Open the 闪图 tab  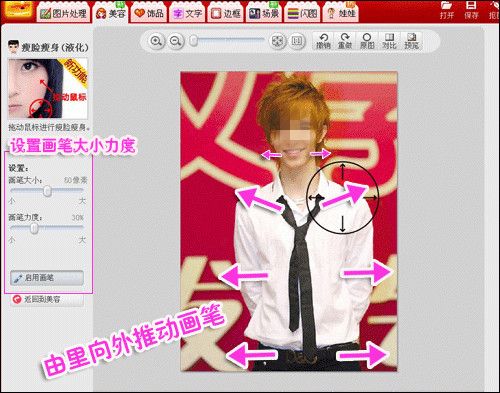coord(303,13)
